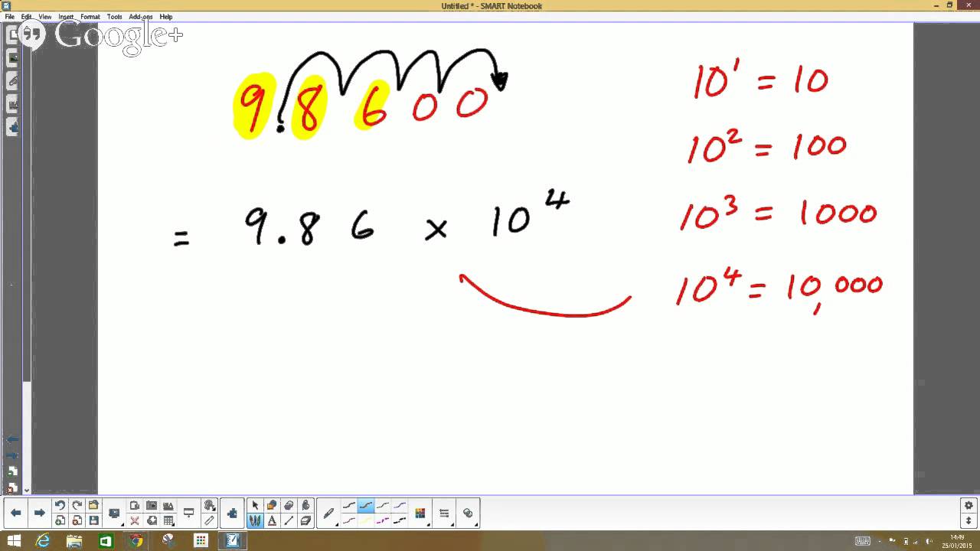Image resolution: width=980 pixels, height=551 pixels.
Task: Show the screen shade tool
Action: coord(152,520)
